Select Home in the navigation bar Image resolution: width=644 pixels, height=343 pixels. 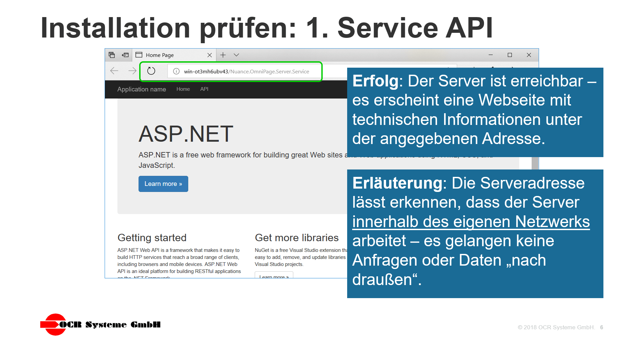[183, 89]
